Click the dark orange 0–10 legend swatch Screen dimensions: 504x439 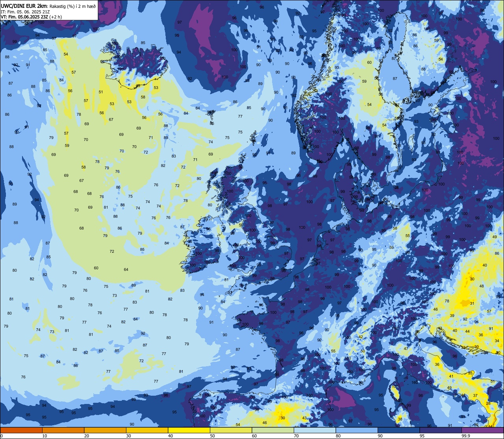pyautogui.click(x=21, y=430)
